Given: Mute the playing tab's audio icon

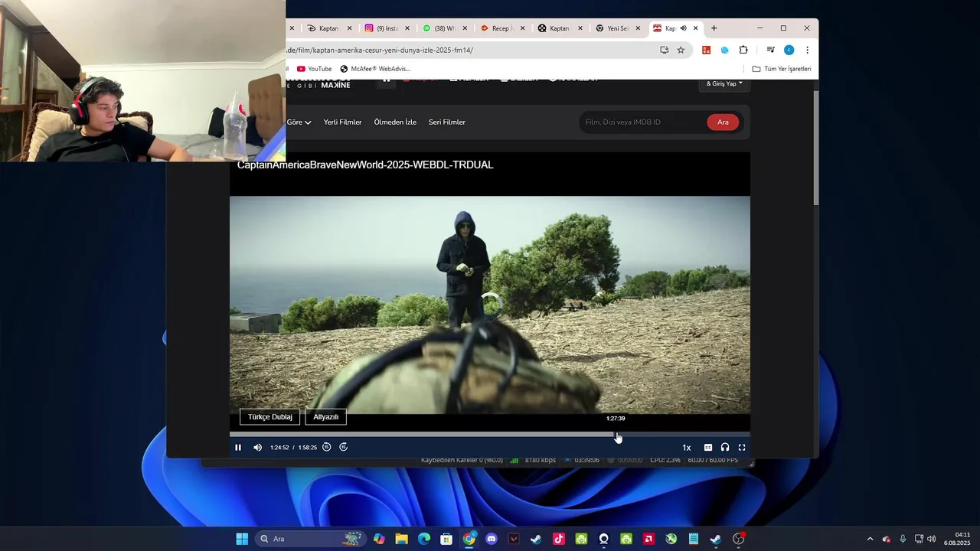Looking at the screenshot, I should coord(683,28).
